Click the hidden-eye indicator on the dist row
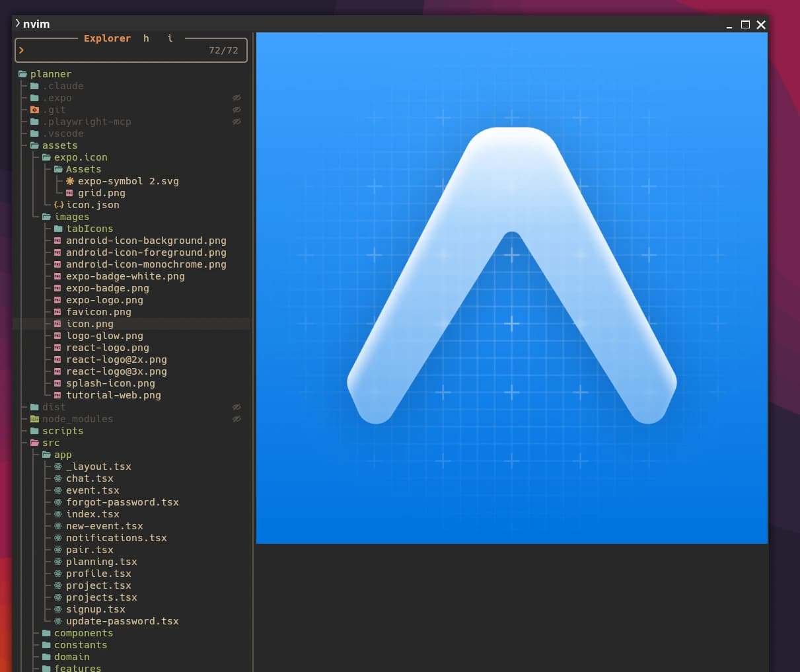Screen dimensions: 800x672 [x=236, y=407]
